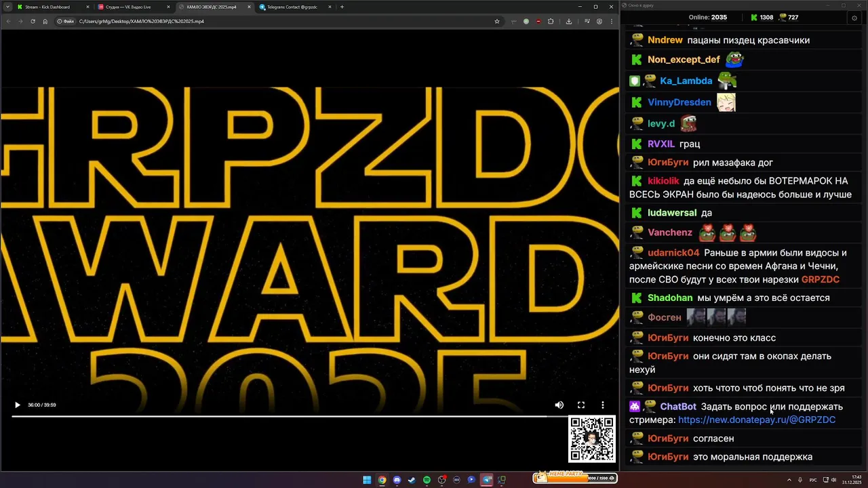Image resolution: width=868 pixels, height=488 pixels.
Task: Click the red adblock extension icon
Action: [538, 21]
